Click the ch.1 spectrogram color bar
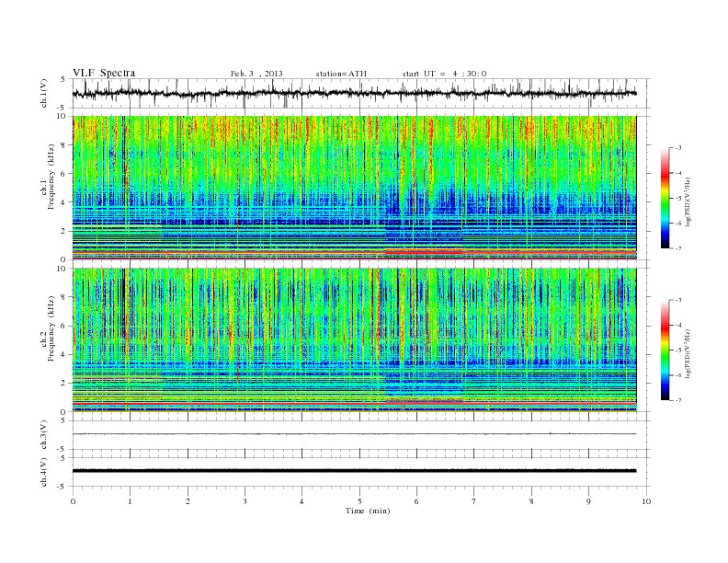This screenshot has width=728, height=563. click(665, 198)
